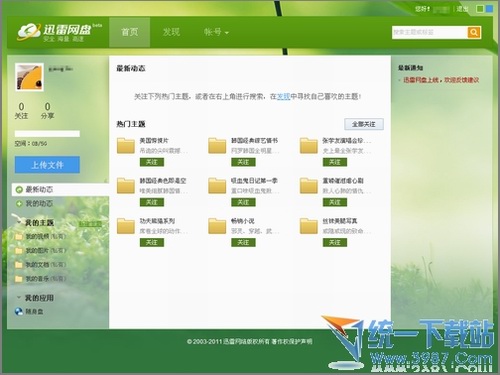Open the 吸血鬼日记第一季 folder icon
500x375 pixels.
tap(217, 186)
